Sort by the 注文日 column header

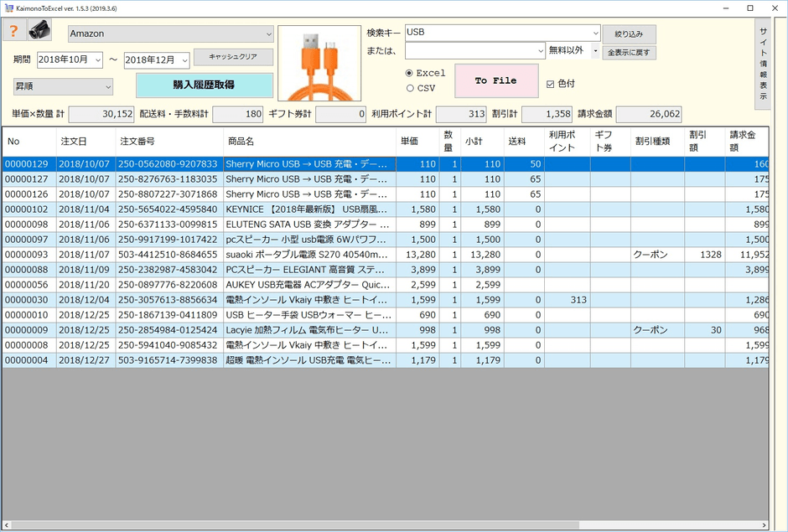pos(86,142)
